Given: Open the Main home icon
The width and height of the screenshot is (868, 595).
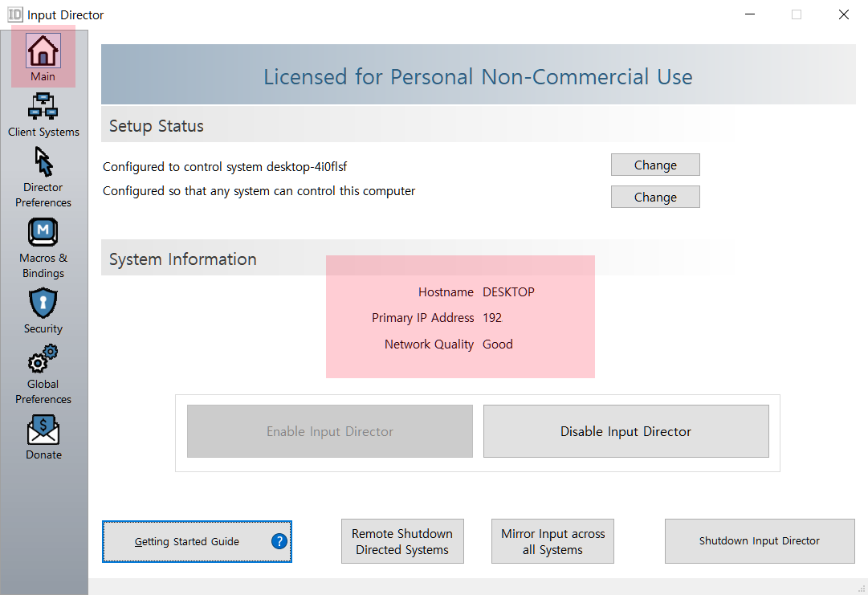Looking at the screenshot, I should 43,51.
